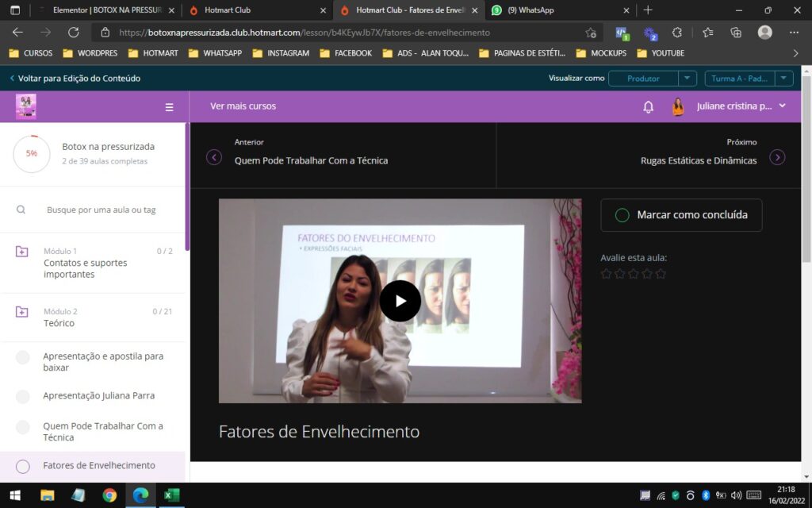The width and height of the screenshot is (812, 508).
Task: Toggle the sidebar hamburger menu
Action: [169, 107]
